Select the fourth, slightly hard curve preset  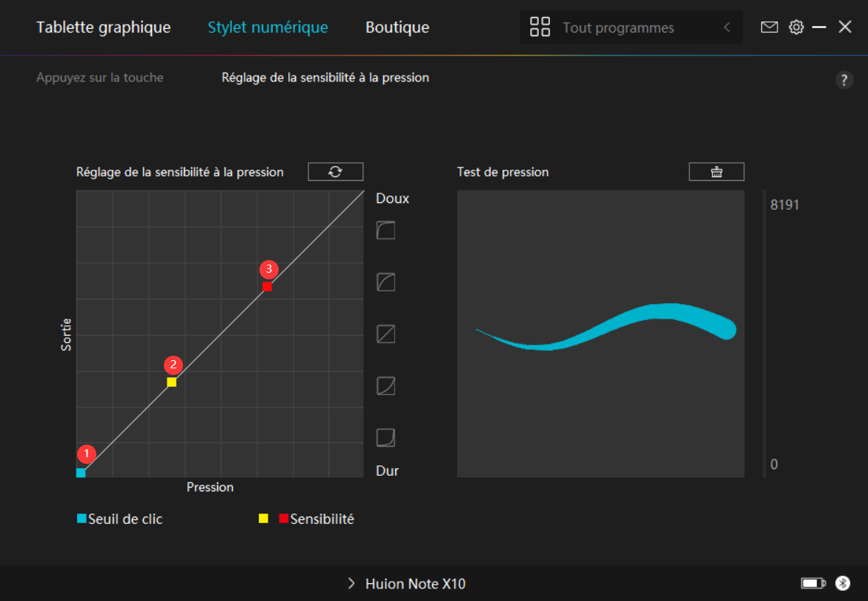[x=385, y=386]
